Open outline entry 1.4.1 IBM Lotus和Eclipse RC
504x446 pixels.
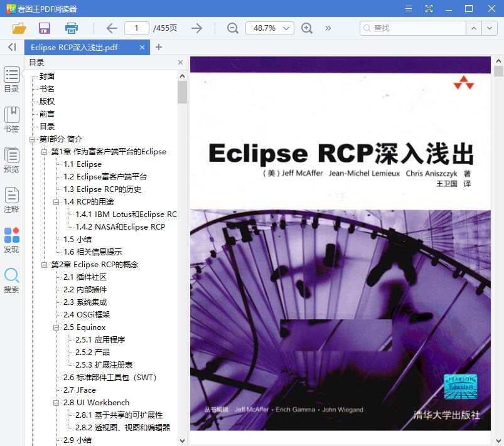tap(126, 215)
